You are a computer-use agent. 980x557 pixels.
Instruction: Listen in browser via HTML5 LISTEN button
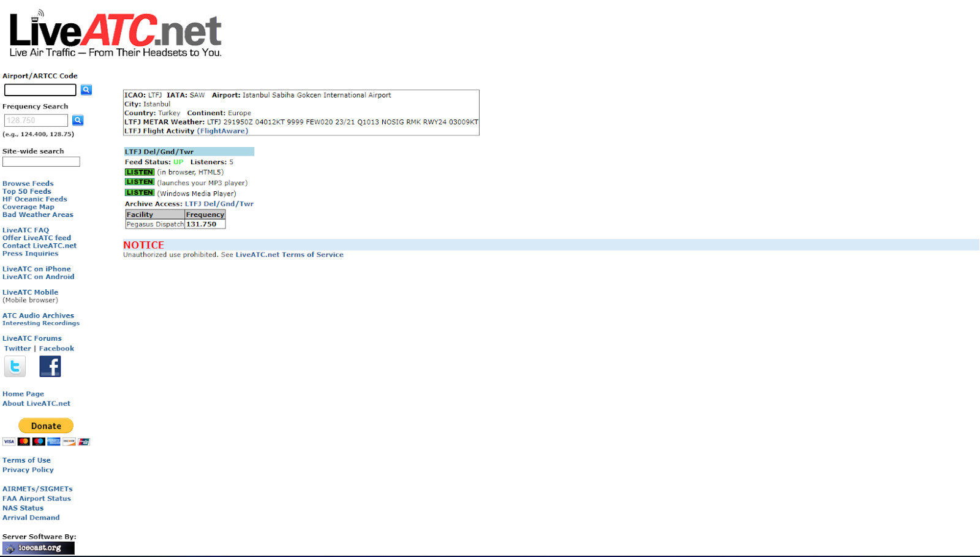(x=140, y=172)
